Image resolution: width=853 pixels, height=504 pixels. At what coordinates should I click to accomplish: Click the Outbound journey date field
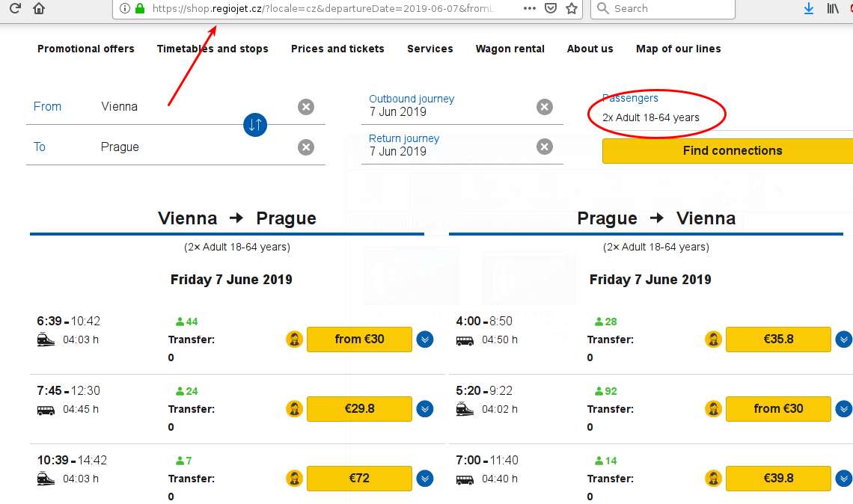pyautogui.click(x=449, y=111)
